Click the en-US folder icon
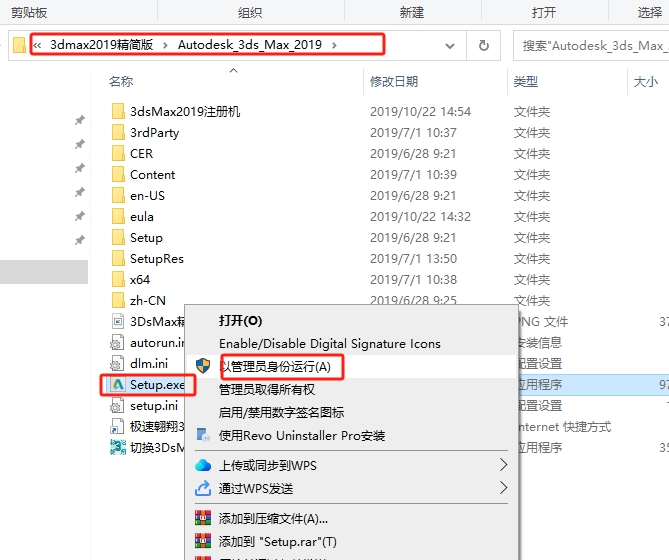The image size is (669, 560). point(118,195)
